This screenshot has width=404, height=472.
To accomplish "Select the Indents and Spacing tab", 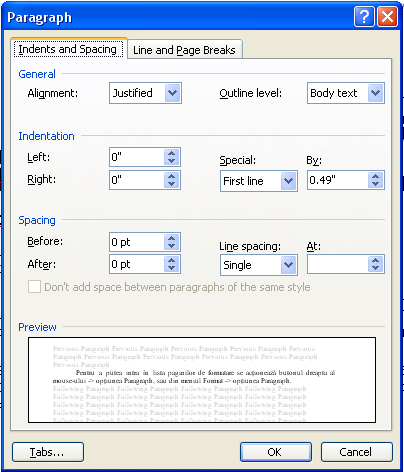I will tap(68, 49).
